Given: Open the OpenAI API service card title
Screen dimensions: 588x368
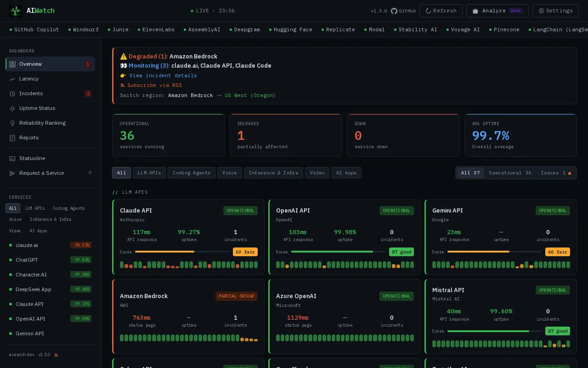Looking at the screenshot, I should click(293, 211).
